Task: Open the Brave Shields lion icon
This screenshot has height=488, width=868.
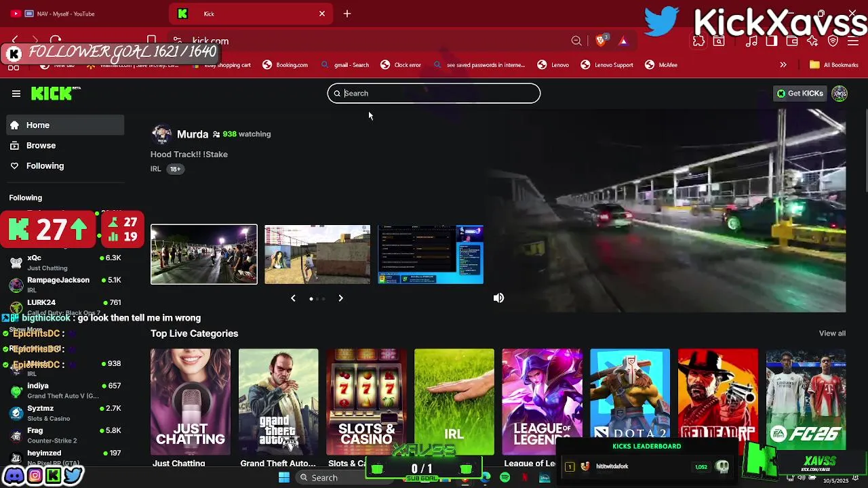Action: point(601,41)
